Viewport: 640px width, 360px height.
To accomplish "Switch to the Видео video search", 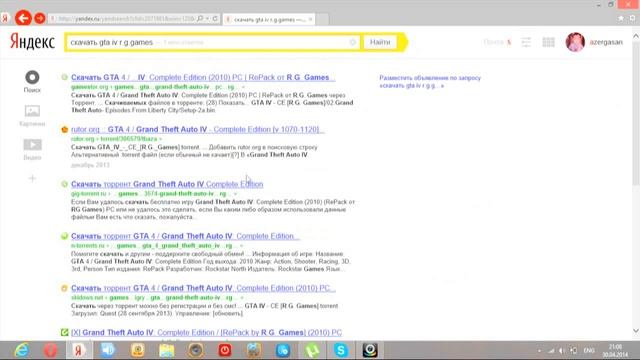I will pos(32,149).
